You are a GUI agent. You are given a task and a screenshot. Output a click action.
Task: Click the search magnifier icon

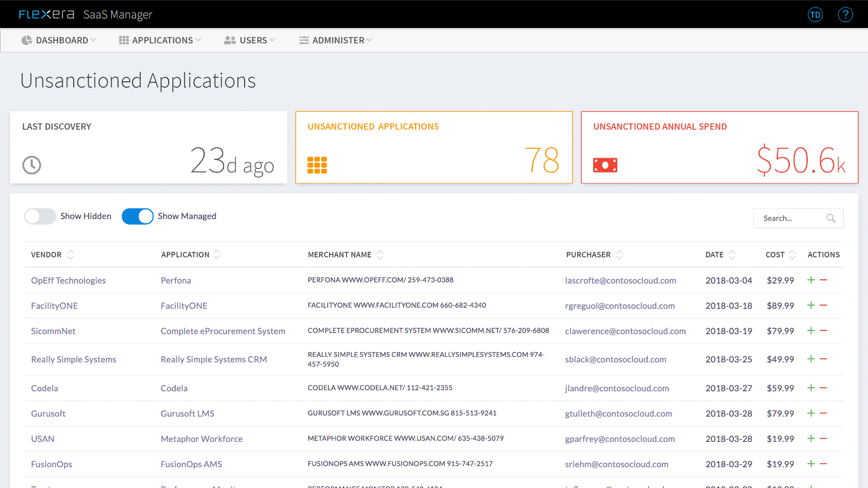[x=831, y=218]
